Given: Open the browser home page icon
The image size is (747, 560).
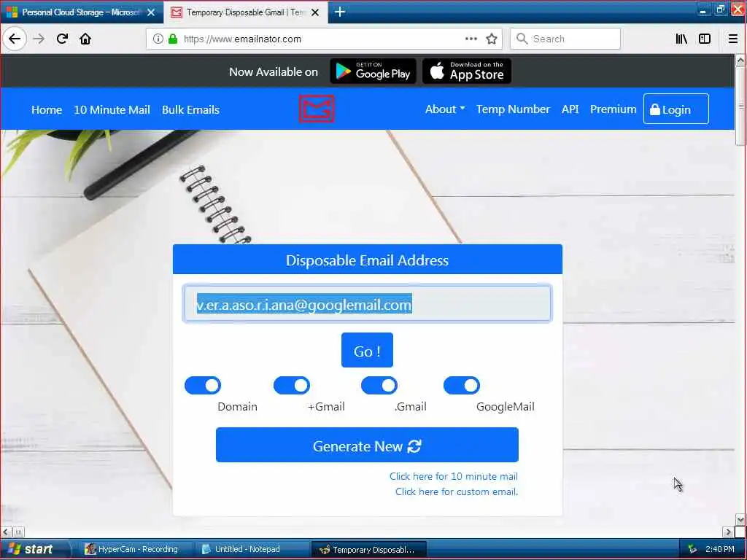Looking at the screenshot, I should [85, 39].
